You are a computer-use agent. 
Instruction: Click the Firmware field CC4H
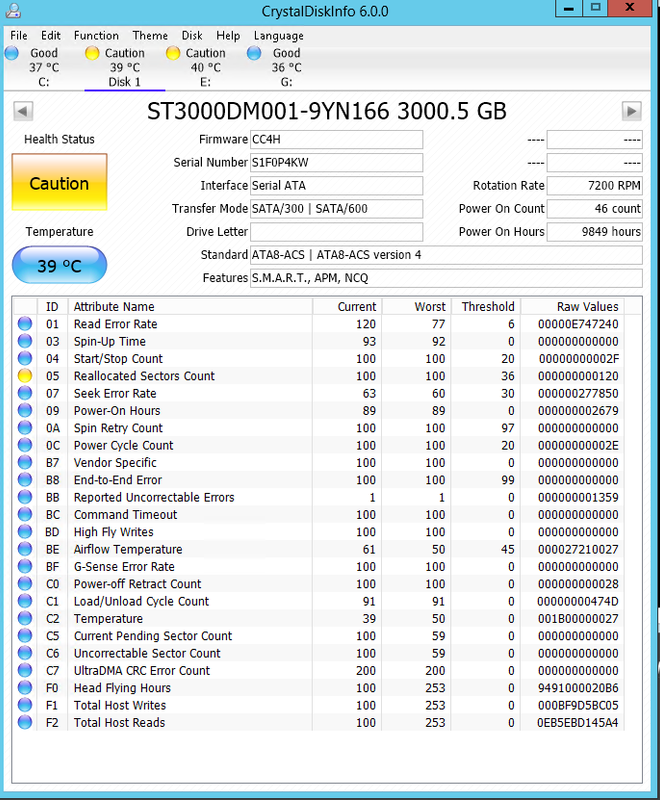(x=336, y=139)
